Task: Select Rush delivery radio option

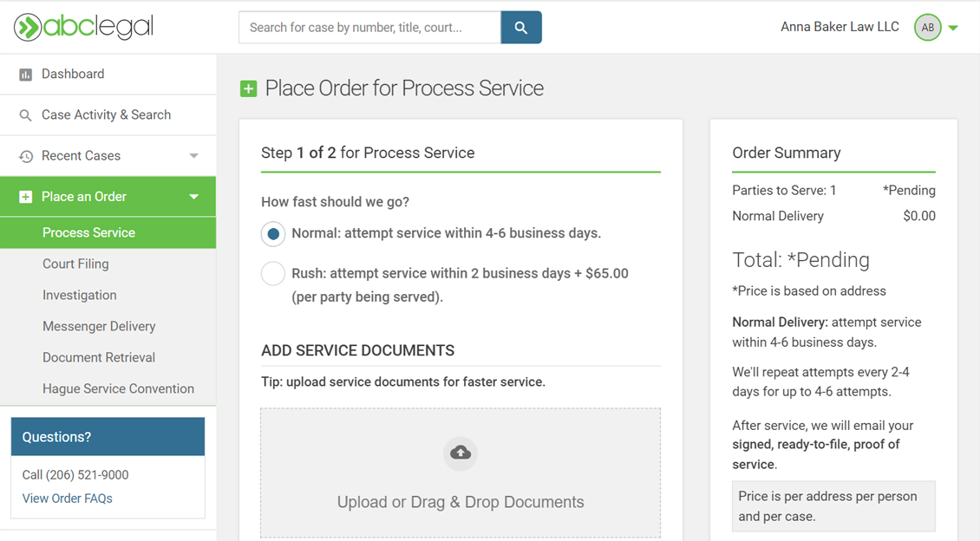Action: coord(273,273)
